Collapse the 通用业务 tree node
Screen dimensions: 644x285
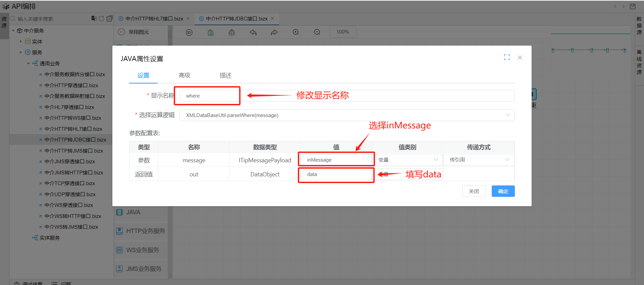coord(29,63)
